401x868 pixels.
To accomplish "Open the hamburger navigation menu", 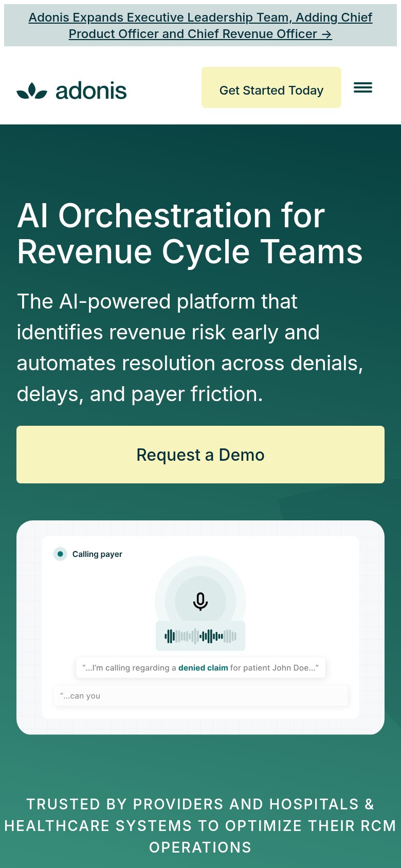I will (363, 88).
